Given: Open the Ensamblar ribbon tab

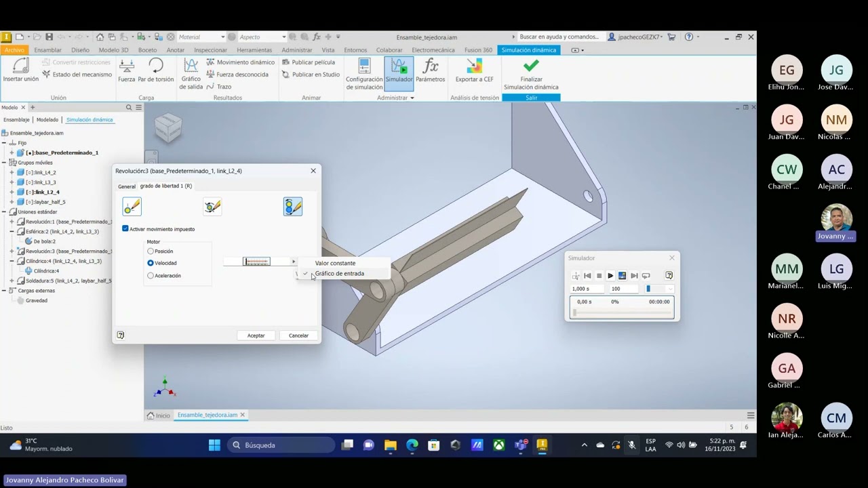Looking at the screenshot, I should point(47,50).
